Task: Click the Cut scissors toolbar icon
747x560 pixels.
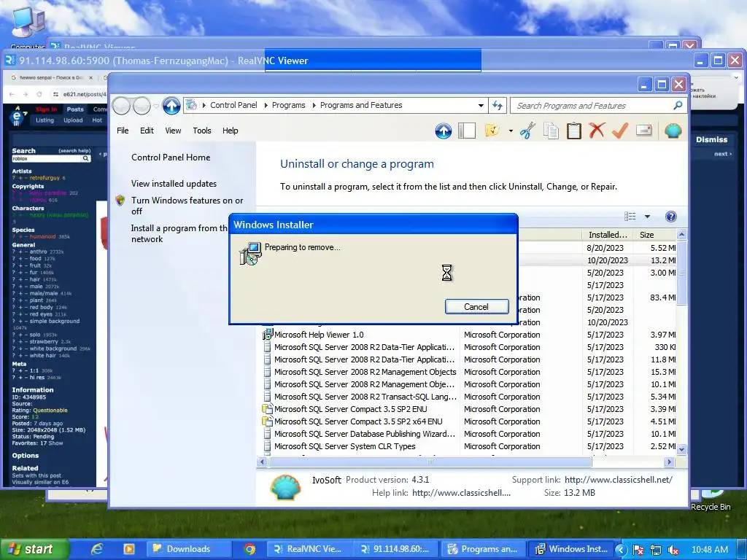Action: click(527, 131)
